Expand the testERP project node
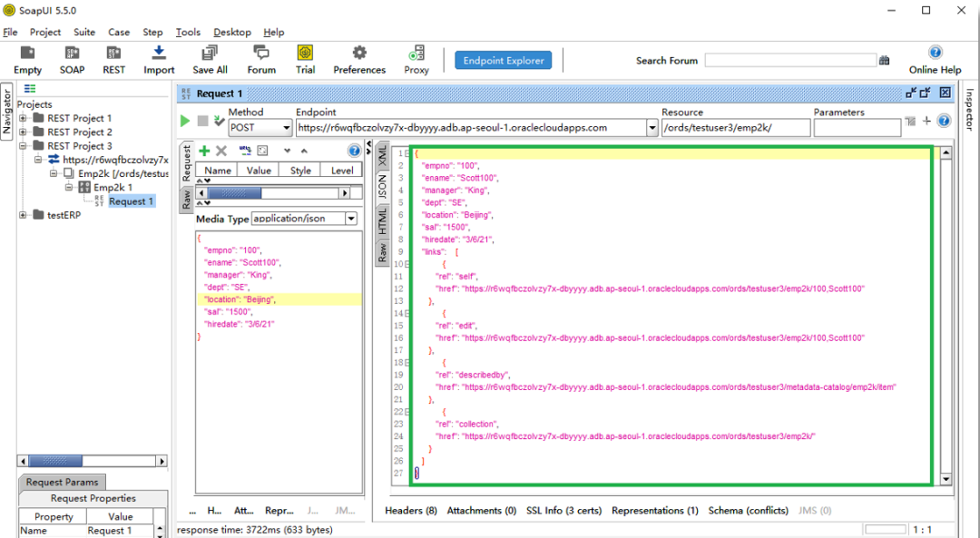 point(24,215)
